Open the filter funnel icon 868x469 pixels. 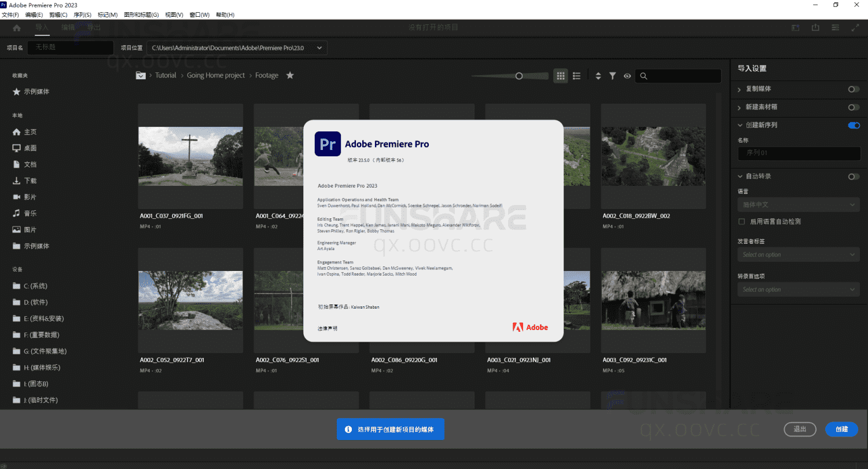pyautogui.click(x=612, y=76)
